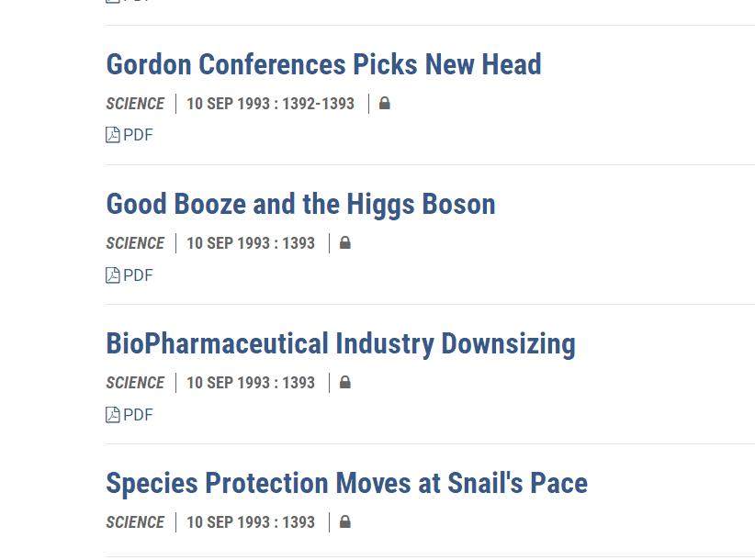Click SCIENCE label under Species Protection title

tap(135, 522)
